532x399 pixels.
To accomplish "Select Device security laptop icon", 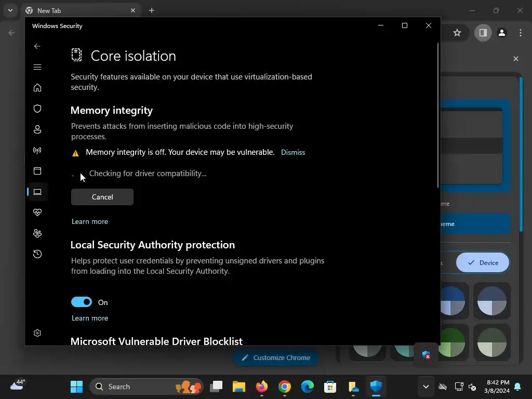I will tap(37, 192).
